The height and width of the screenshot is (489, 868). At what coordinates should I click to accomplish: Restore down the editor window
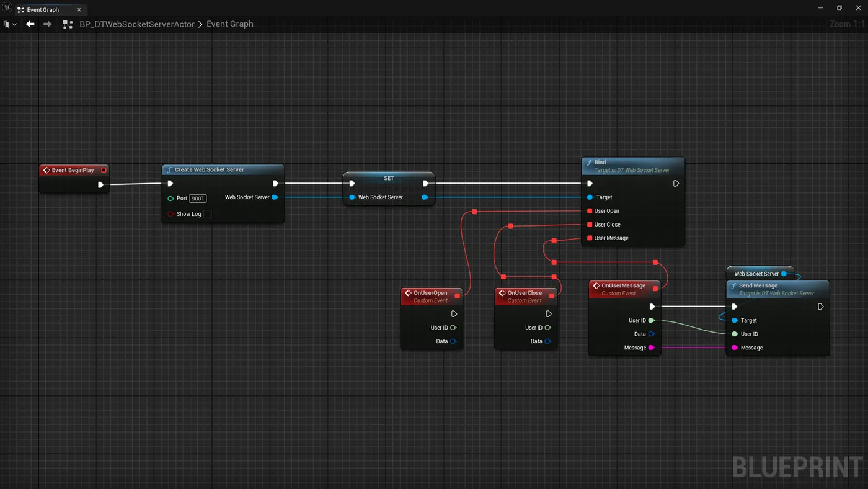839,8
